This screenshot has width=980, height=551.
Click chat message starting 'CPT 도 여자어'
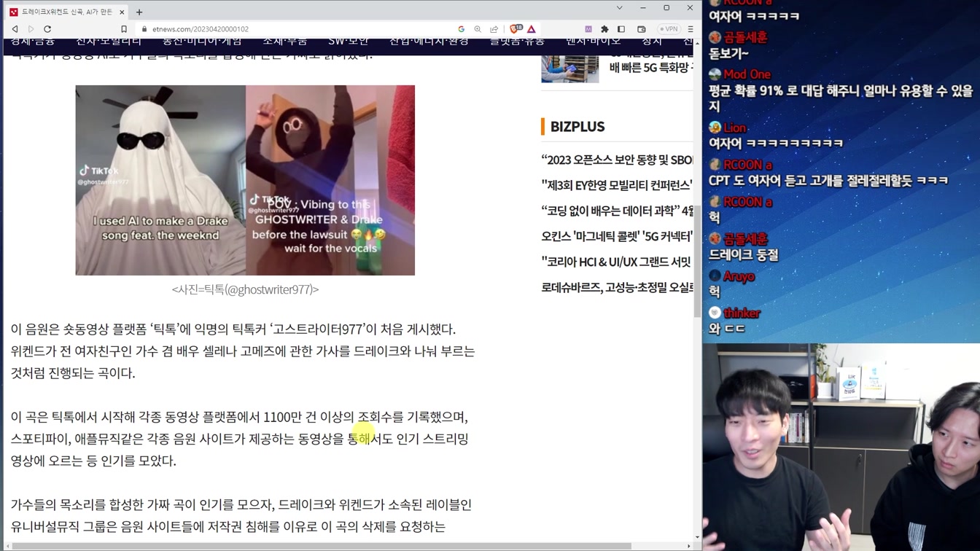[828, 180]
